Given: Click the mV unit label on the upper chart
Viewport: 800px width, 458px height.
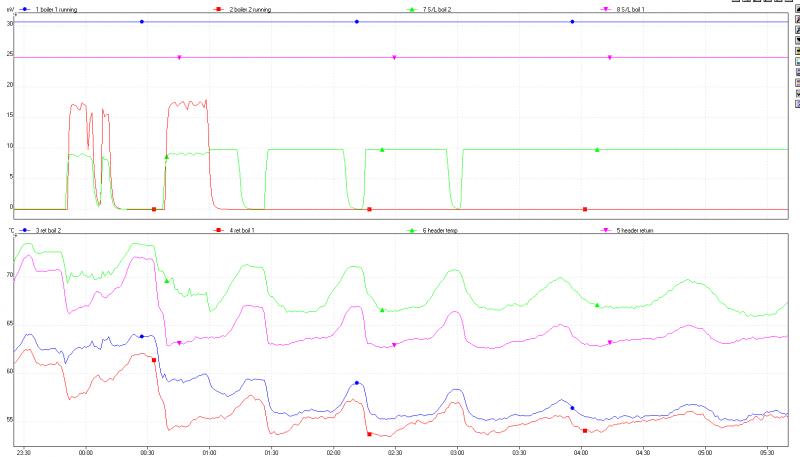Looking at the screenshot, I should click(9, 9).
